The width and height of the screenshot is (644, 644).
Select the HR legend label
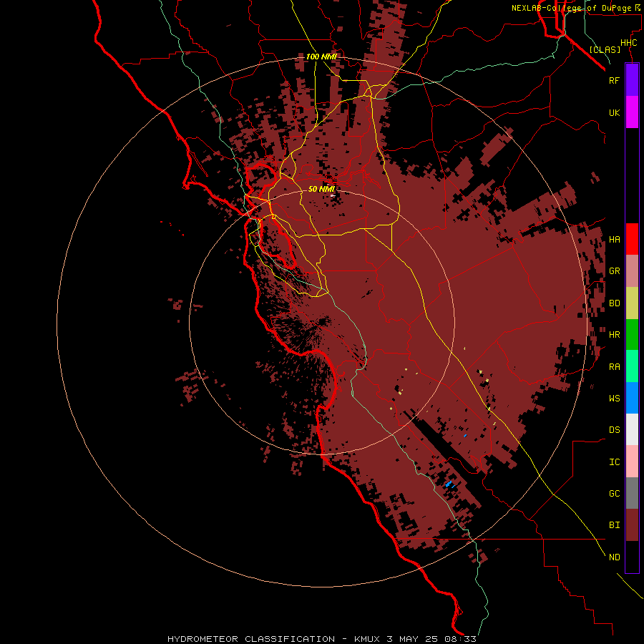pos(614,335)
